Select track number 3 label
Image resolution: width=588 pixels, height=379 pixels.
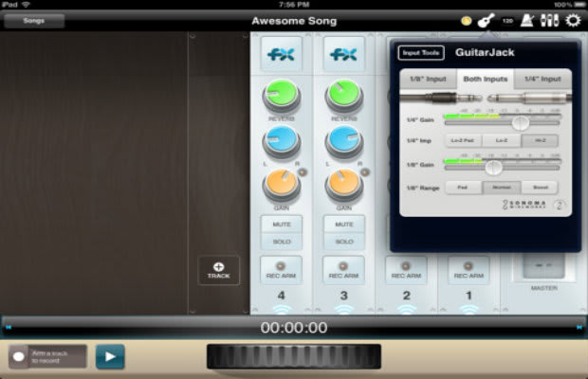pyautogui.click(x=344, y=296)
